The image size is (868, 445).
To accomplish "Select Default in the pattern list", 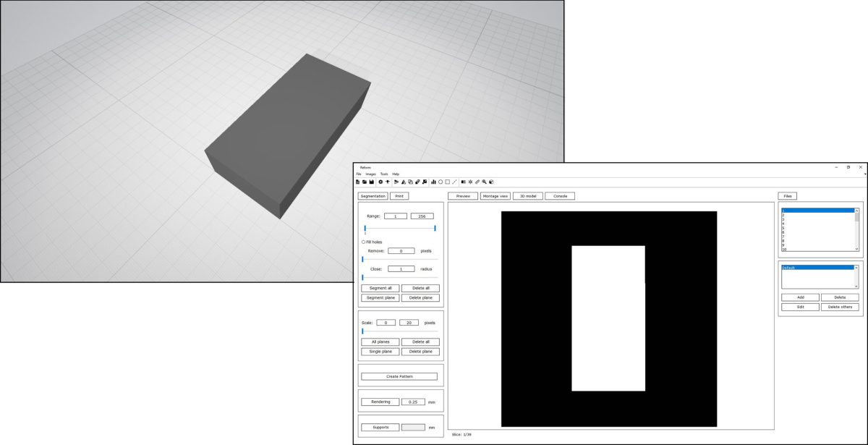I will [817, 268].
